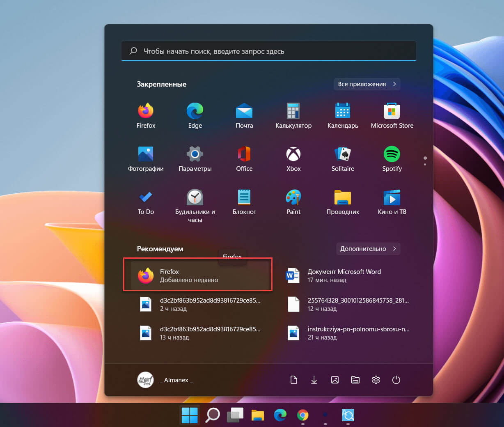Open To Do app
Screen dimensions: 504x427
[146, 202]
